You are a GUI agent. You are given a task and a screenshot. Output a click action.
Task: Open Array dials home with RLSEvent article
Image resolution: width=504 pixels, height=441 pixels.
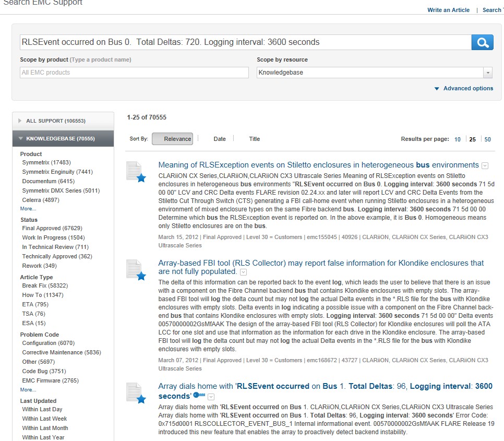pos(325,391)
